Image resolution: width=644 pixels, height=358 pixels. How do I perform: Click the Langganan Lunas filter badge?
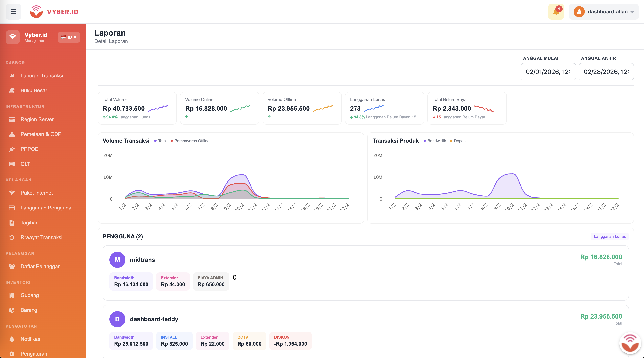(609, 236)
